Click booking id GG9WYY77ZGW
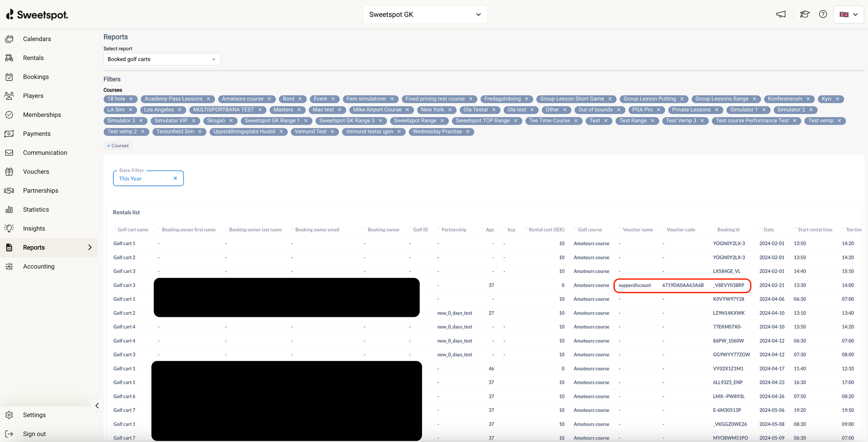 (x=731, y=355)
